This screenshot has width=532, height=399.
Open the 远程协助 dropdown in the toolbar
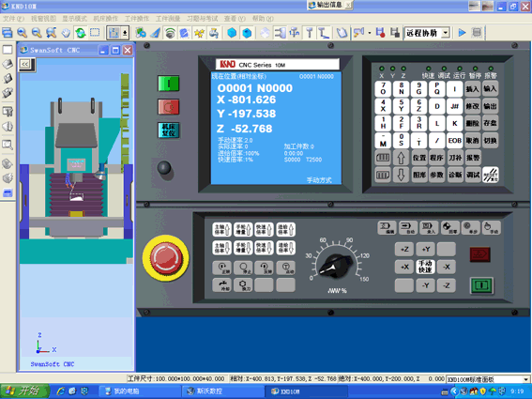click(x=427, y=33)
